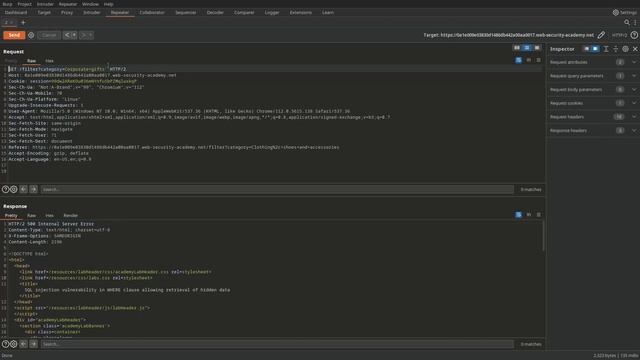Viewport: 640px width, 360px height.
Task: Switch to the Proxy tab
Action: (x=67, y=13)
